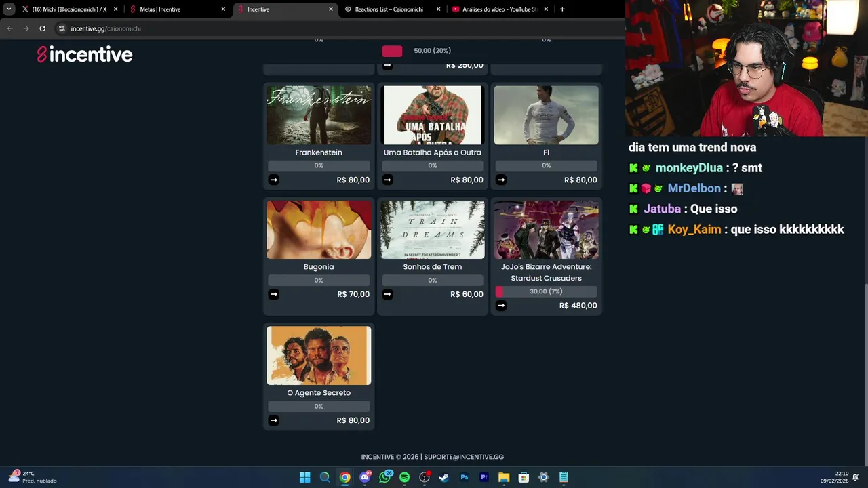Switch to Michi X (Twitter) tab
The height and width of the screenshot is (488, 868).
[x=69, y=9]
